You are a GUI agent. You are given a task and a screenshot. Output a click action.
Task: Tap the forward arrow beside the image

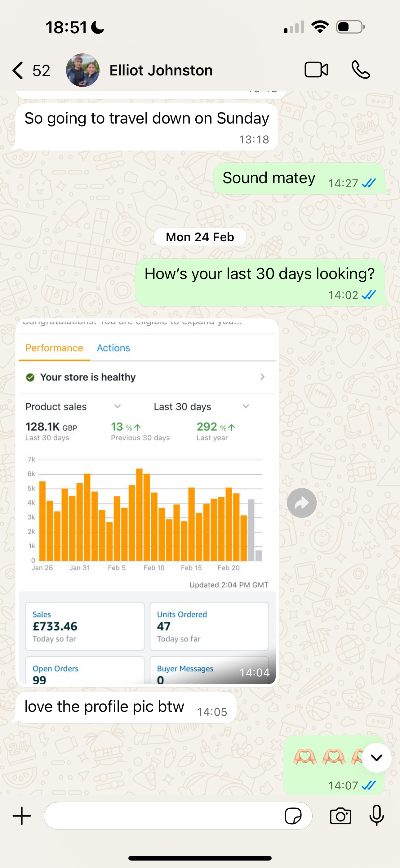302,503
